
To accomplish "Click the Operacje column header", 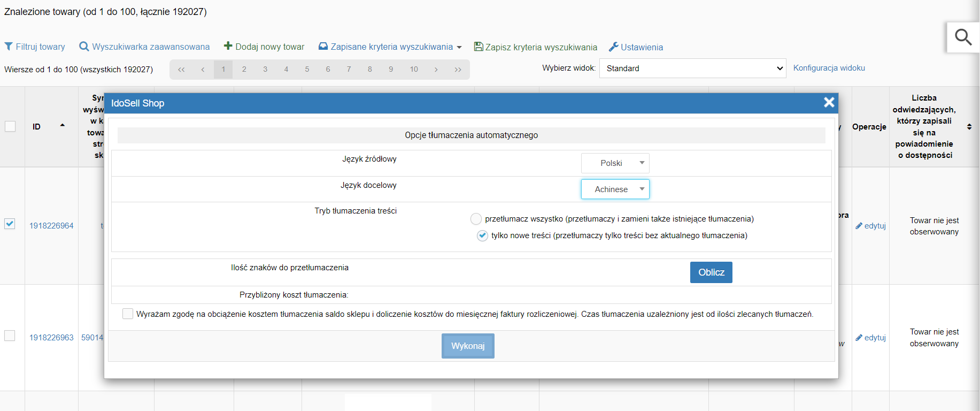I will click(x=869, y=127).
